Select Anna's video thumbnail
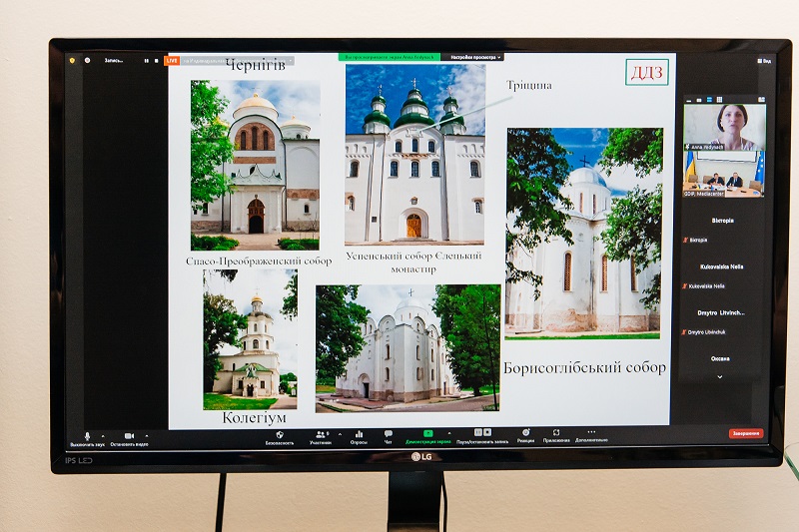This screenshot has width=799, height=532. [x=724, y=125]
